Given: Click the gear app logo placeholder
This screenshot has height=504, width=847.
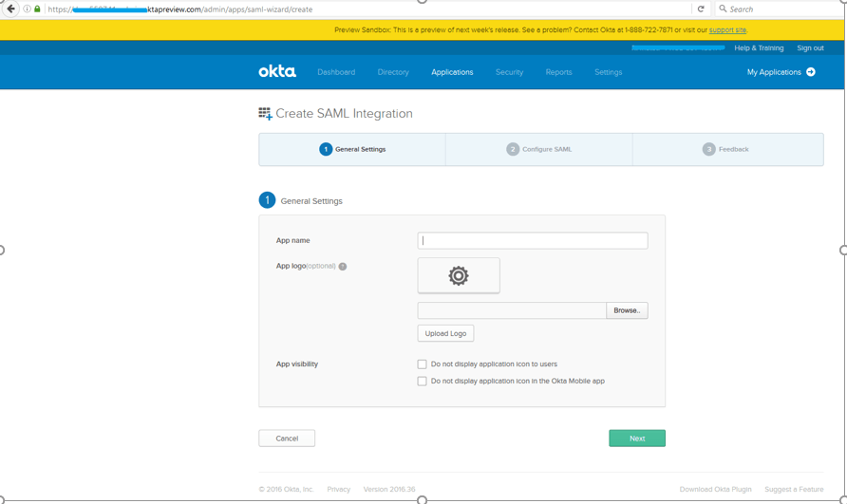Looking at the screenshot, I should [x=459, y=275].
